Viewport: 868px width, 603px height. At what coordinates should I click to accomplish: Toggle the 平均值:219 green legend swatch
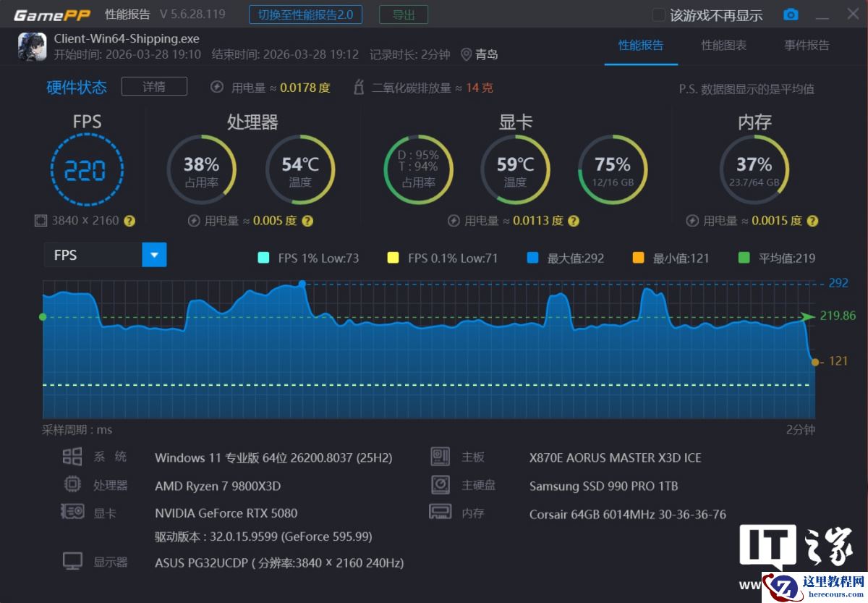coord(744,258)
